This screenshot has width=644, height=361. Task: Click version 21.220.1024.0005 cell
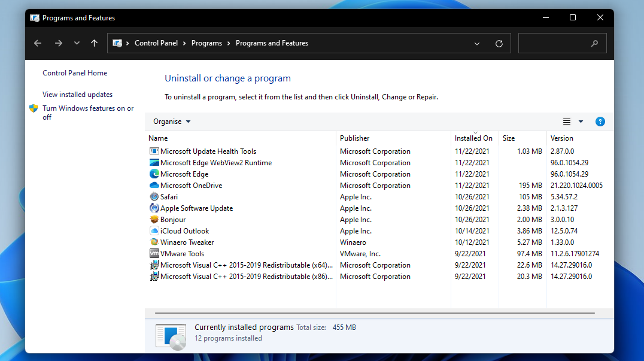click(x=576, y=185)
